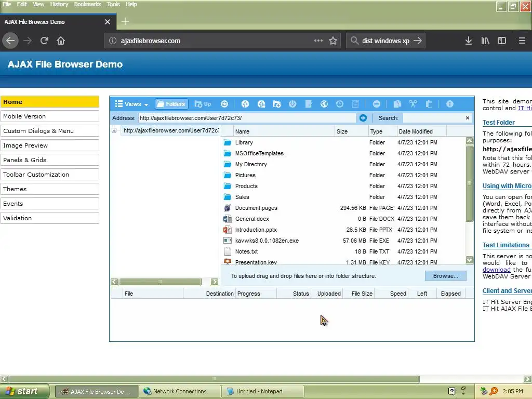Open the Edit menu
532x399 pixels.
(22, 4)
